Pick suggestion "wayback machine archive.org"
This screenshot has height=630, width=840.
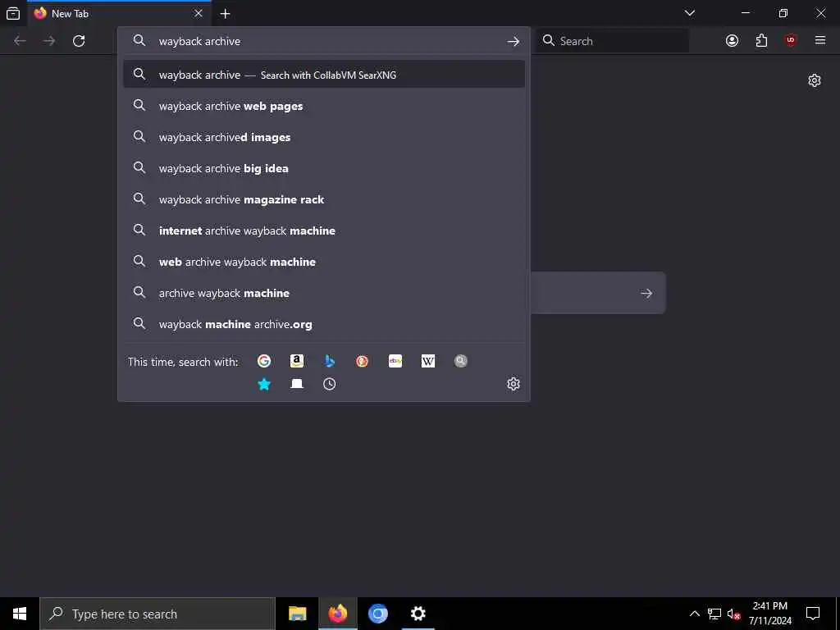[x=324, y=324]
